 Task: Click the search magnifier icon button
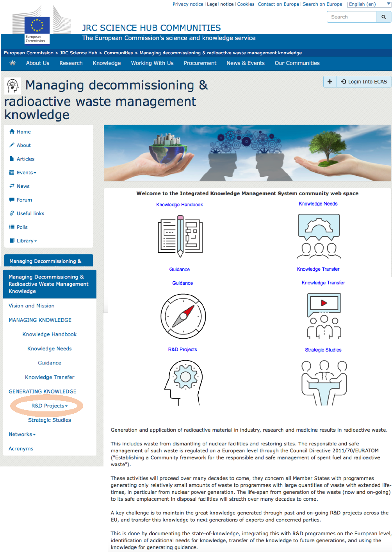coord(383,17)
